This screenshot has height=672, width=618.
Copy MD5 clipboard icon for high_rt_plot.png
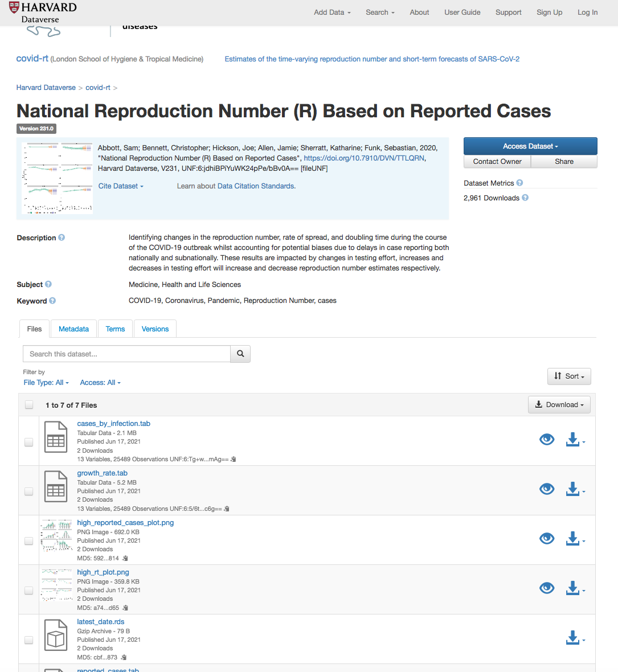coord(125,608)
